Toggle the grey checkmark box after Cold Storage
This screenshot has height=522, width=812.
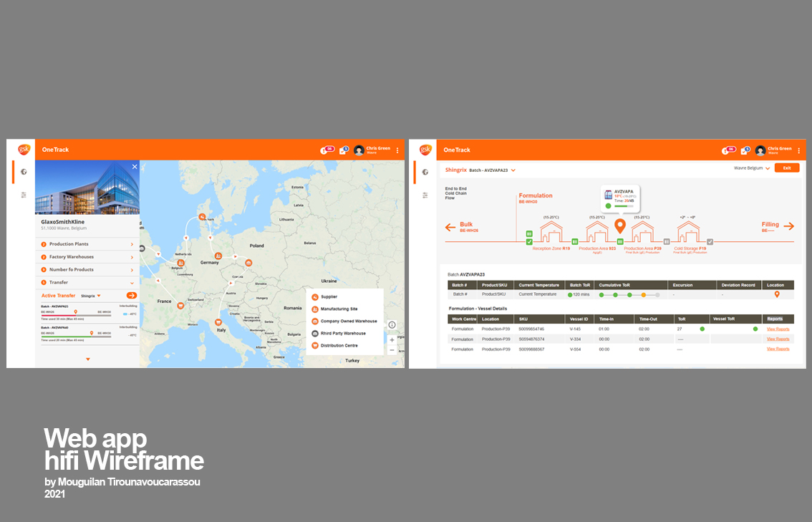[x=710, y=242]
